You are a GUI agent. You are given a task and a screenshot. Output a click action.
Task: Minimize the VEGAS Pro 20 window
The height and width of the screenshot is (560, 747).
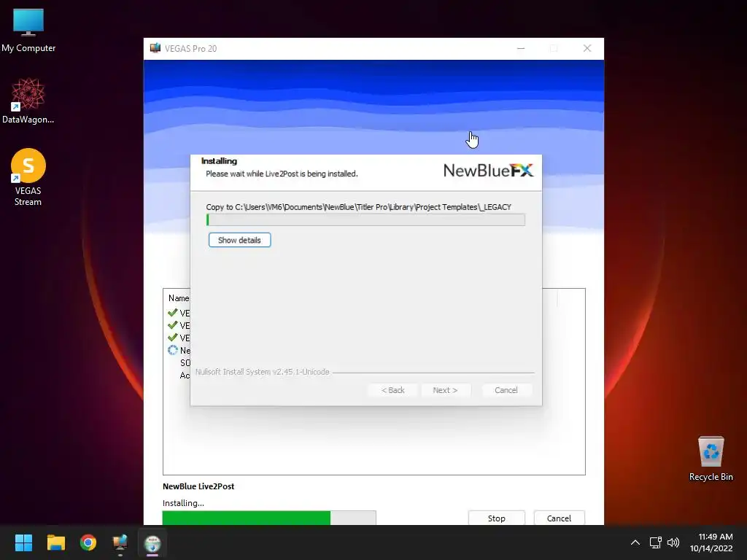[x=521, y=48]
